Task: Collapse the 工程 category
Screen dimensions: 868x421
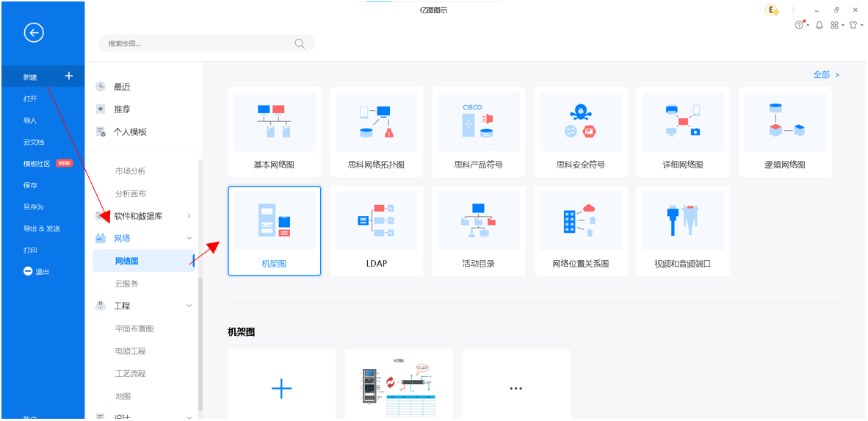Action: (x=189, y=306)
